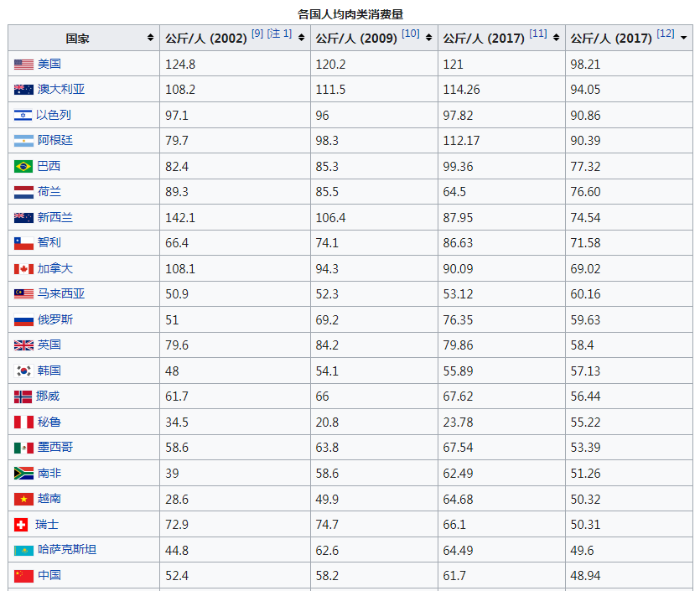
Task: Click the Russia flag icon
Action: (x=23, y=320)
